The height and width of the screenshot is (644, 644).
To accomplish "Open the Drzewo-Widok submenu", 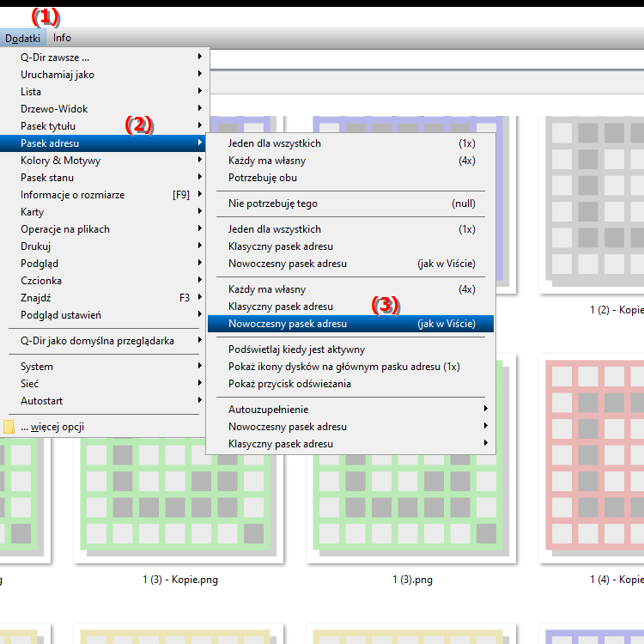I will 105,109.
